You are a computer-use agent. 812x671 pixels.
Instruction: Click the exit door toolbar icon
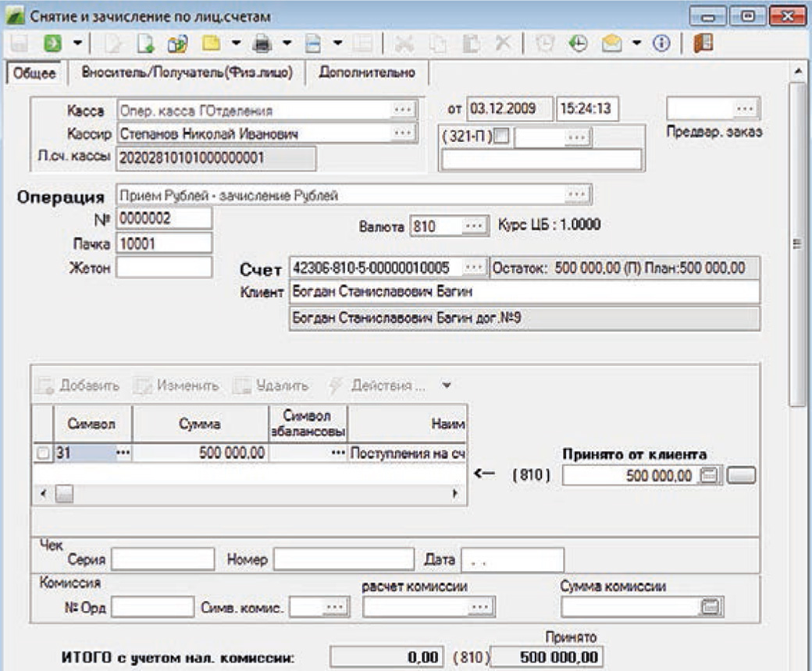(x=701, y=45)
